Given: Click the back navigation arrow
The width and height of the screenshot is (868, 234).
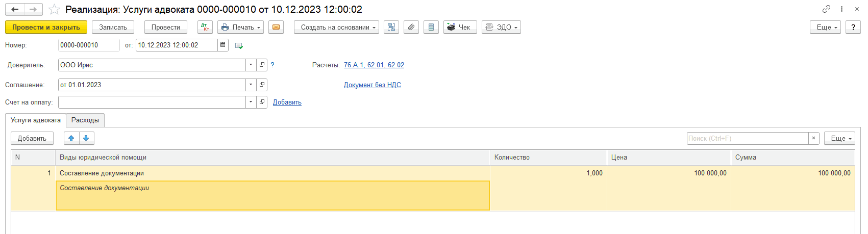Looking at the screenshot, I should pos(15,10).
